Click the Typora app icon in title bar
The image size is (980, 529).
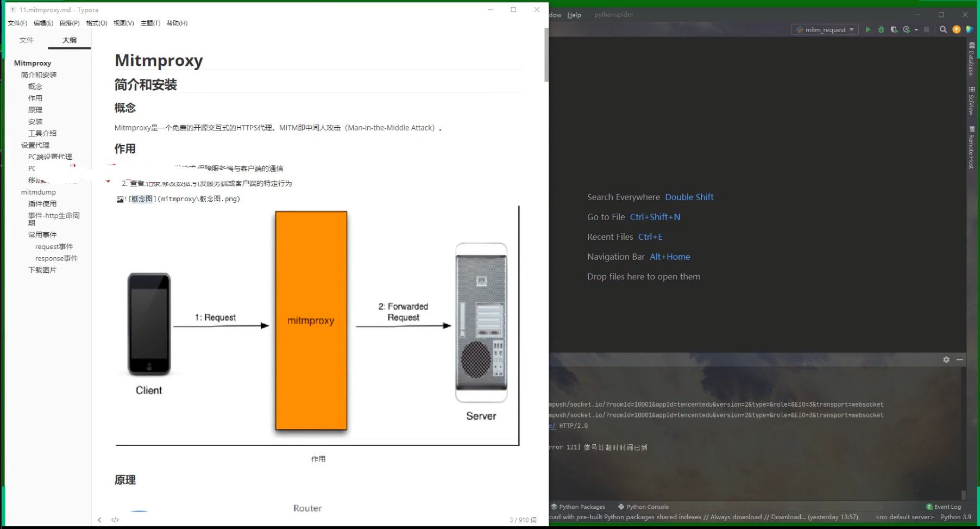[12, 10]
